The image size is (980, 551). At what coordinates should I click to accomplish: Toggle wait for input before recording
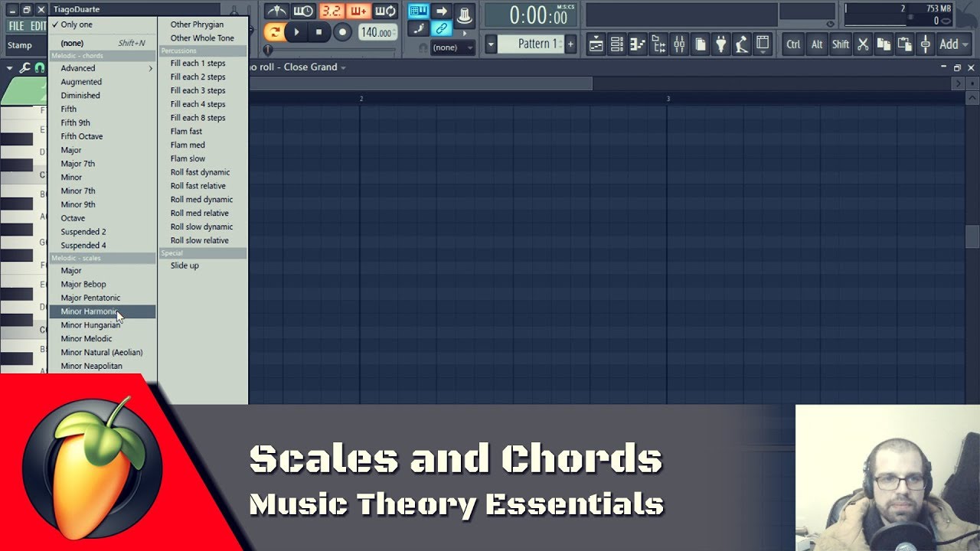304,11
